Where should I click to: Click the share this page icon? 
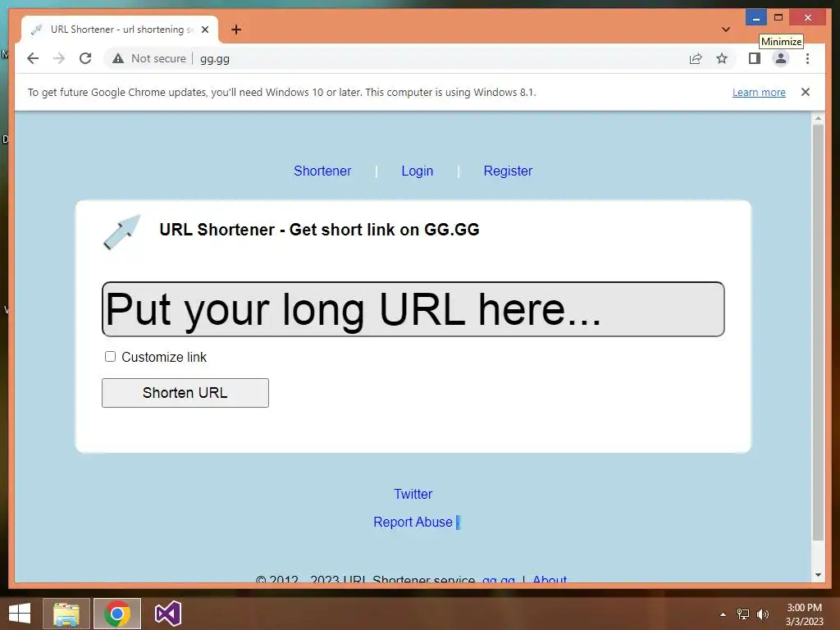696,58
